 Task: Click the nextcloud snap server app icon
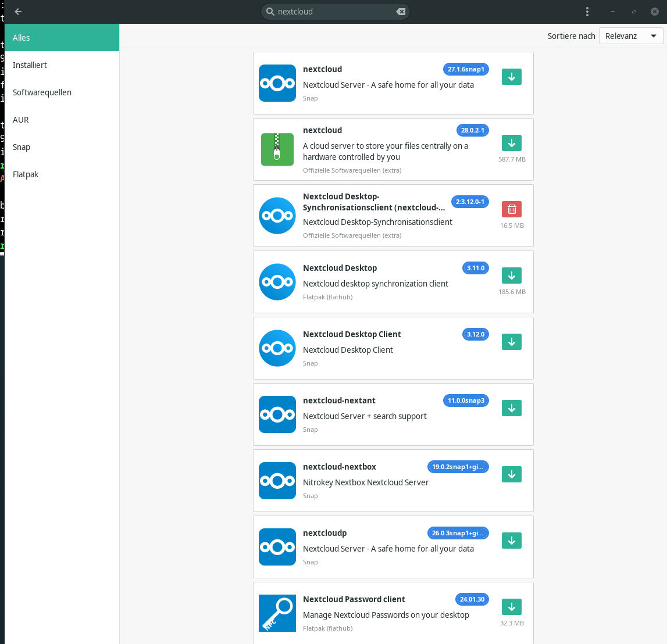[277, 83]
